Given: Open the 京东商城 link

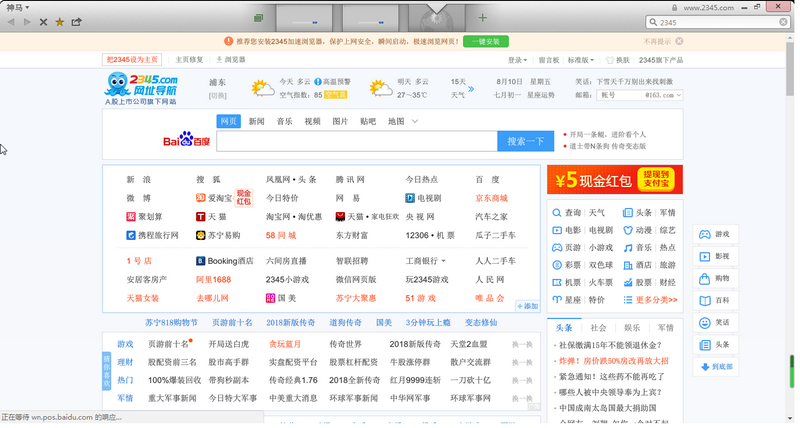Looking at the screenshot, I should [x=491, y=198].
